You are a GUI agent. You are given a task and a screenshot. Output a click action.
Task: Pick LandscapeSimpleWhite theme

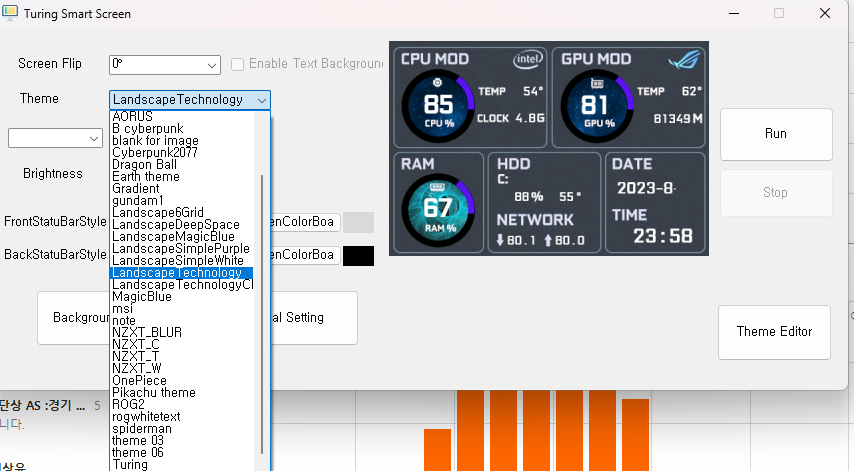(182, 260)
